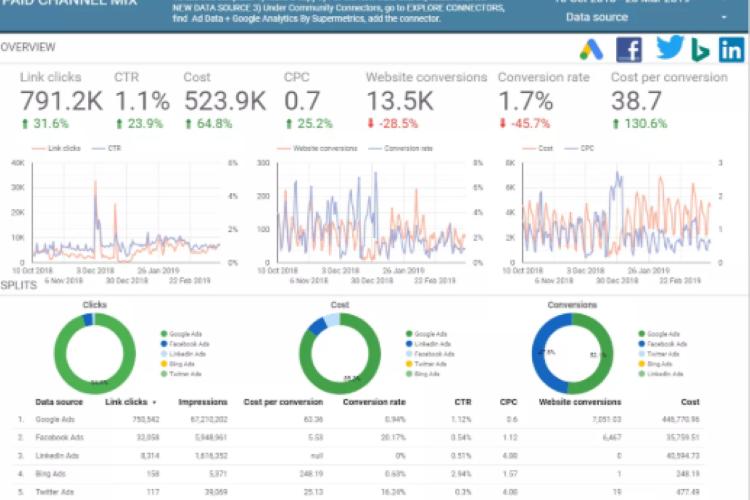Click LinkedIn Ads legend entry in Cost chart

(x=428, y=344)
